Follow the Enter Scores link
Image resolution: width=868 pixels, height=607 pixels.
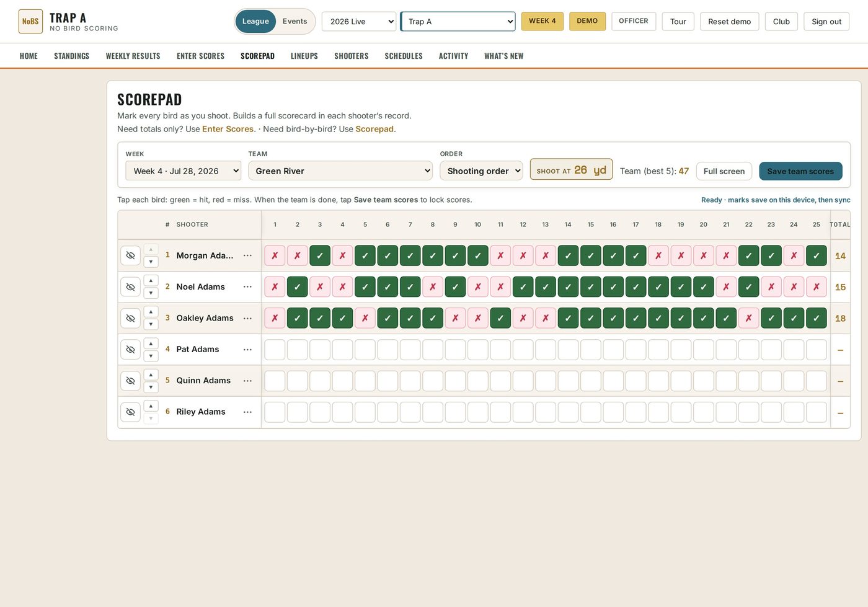[228, 129]
